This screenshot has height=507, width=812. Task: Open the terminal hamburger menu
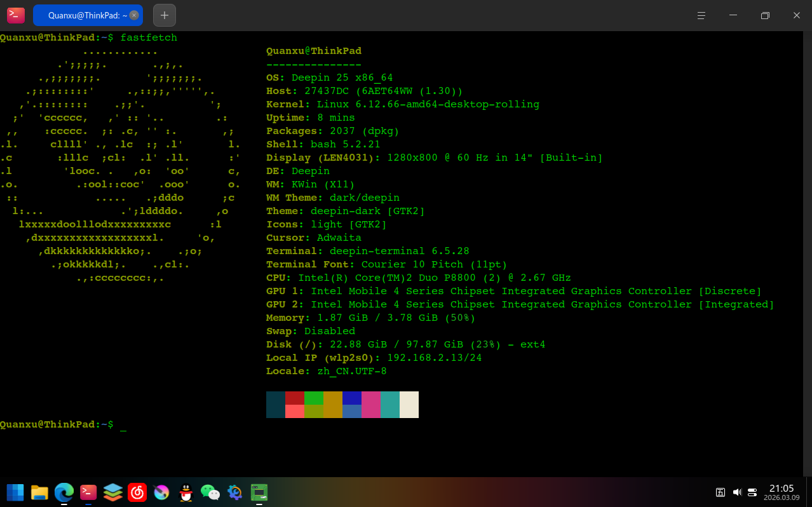coord(701,15)
